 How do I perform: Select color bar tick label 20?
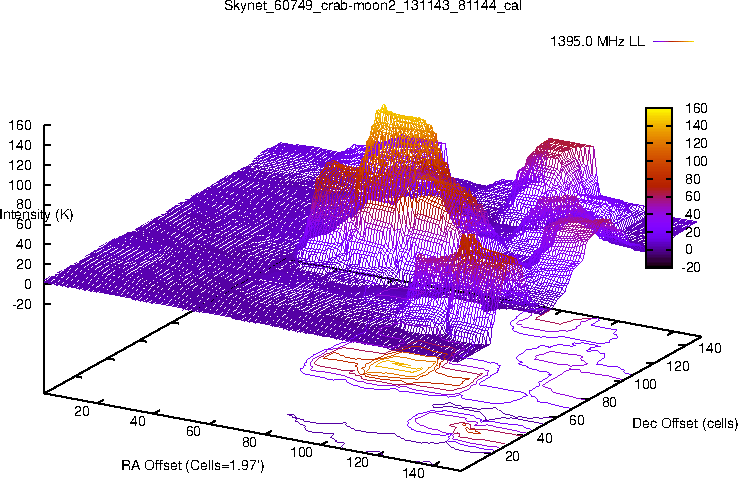(x=692, y=232)
